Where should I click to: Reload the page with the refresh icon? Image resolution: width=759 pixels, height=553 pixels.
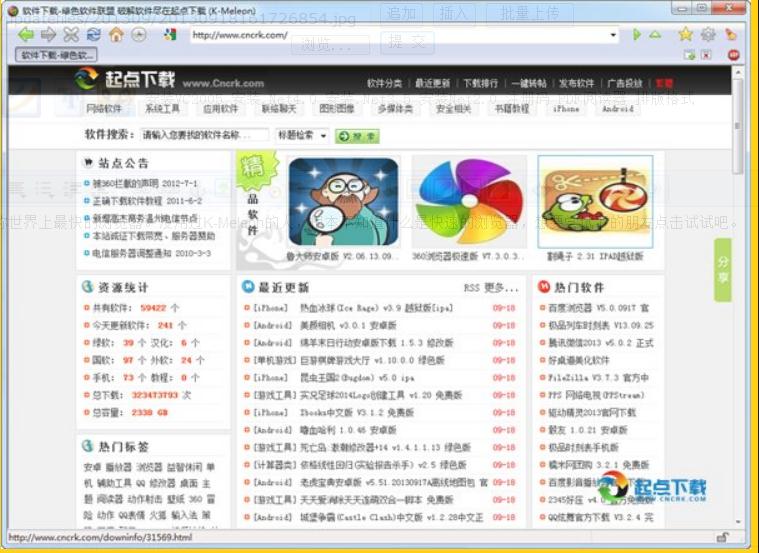pyautogui.click(x=93, y=34)
